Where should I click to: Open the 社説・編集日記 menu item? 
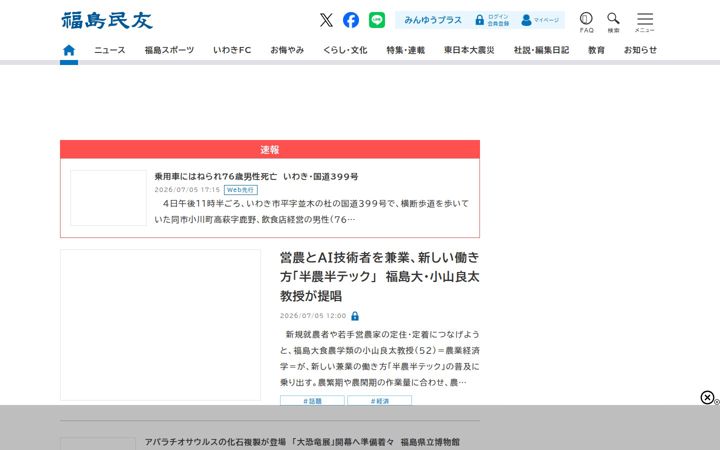tap(541, 50)
